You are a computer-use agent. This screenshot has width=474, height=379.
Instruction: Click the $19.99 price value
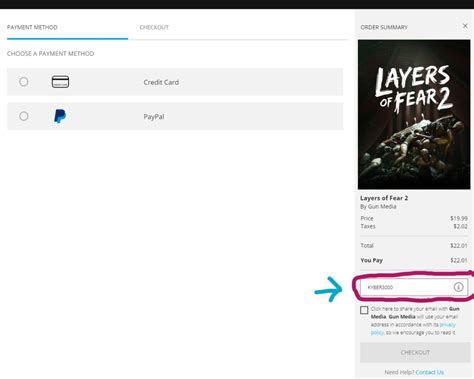tap(459, 218)
